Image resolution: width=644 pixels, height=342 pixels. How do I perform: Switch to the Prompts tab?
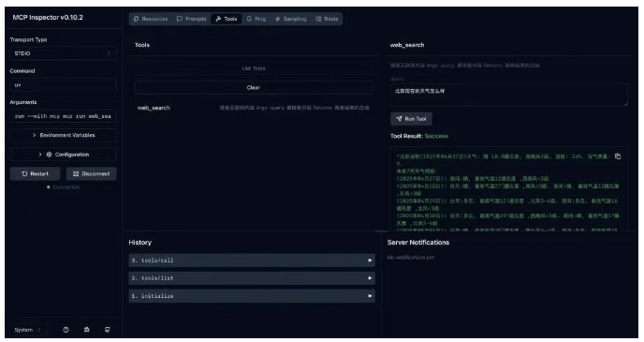[x=191, y=19]
